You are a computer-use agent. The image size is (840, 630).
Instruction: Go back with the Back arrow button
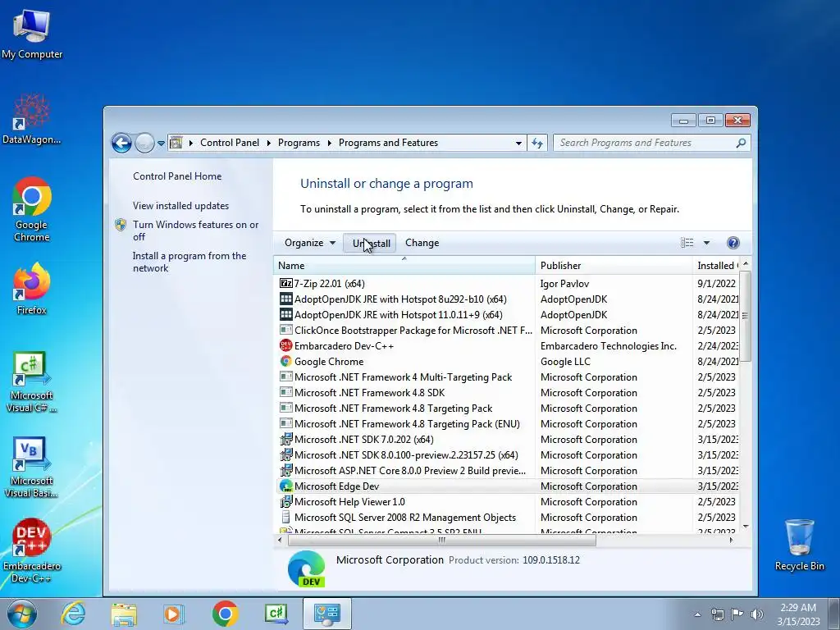[x=121, y=143]
